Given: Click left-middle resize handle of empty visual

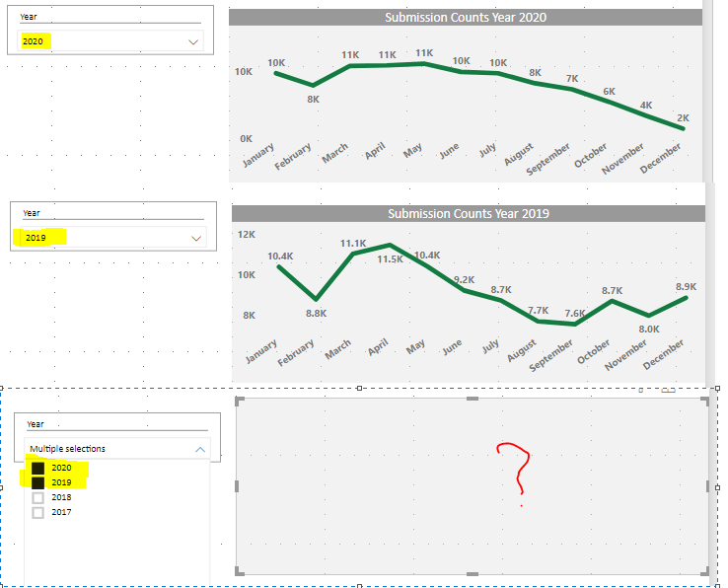Looking at the screenshot, I should [x=237, y=486].
